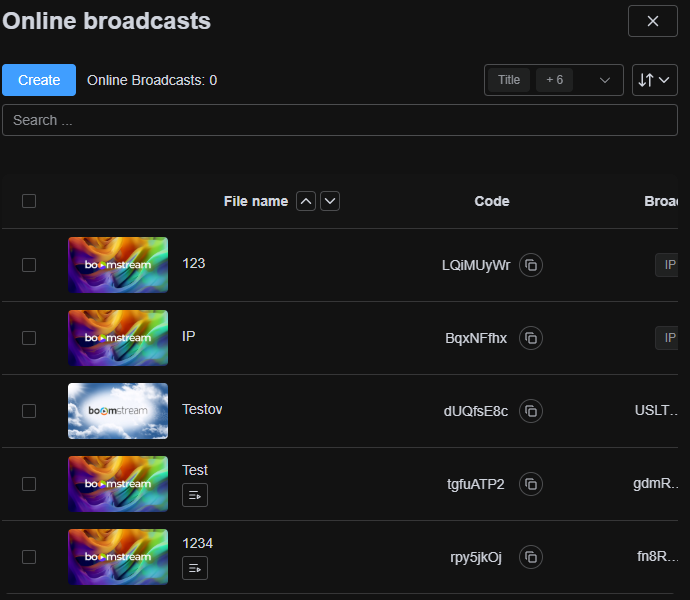Check the Testov broadcast row
Image resolution: width=690 pixels, height=600 pixels.
29,411
